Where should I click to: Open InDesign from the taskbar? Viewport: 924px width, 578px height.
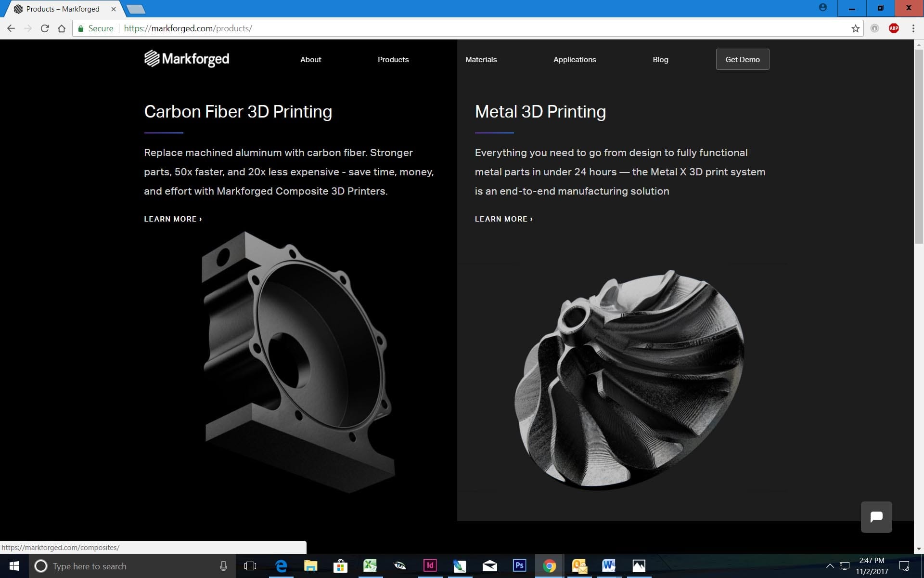click(x=430, y=565)
